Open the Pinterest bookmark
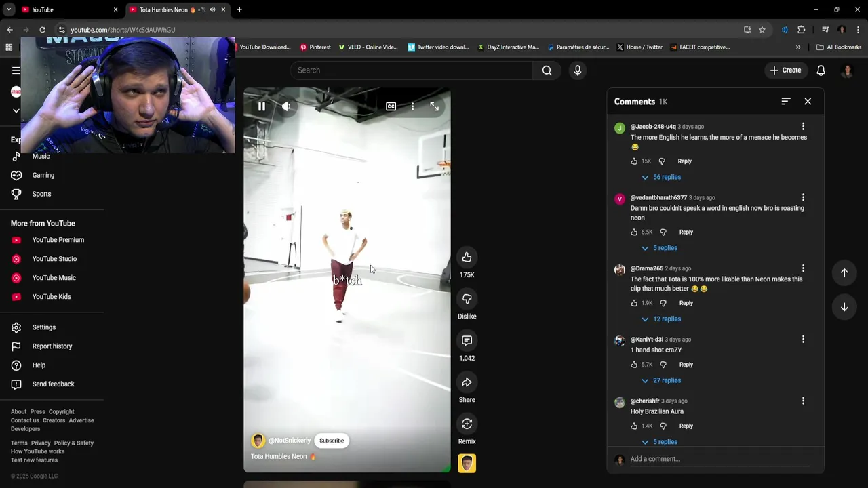The image size is (868, 488). pyautogui.click(x=315, y=47)
